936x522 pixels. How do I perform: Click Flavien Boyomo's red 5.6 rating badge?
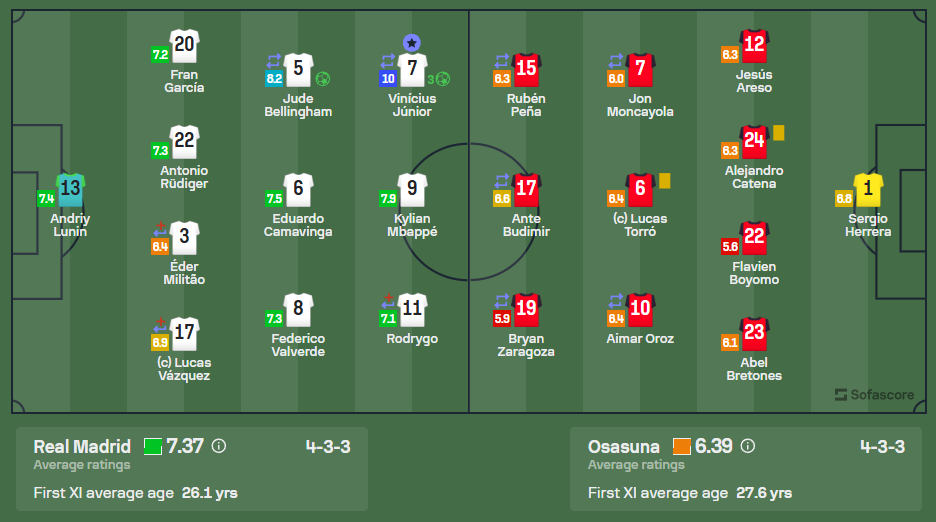click(730, 245)
